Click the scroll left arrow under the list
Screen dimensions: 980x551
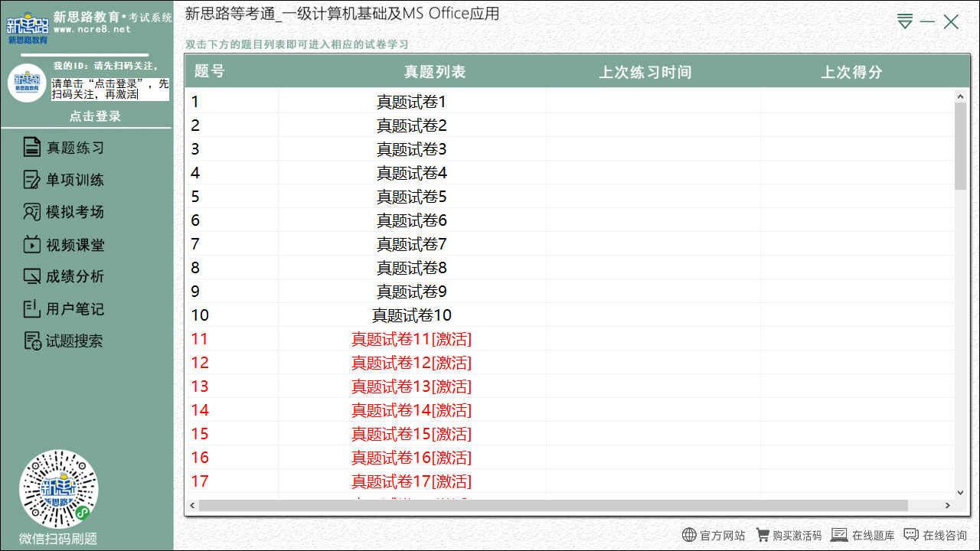191,506
